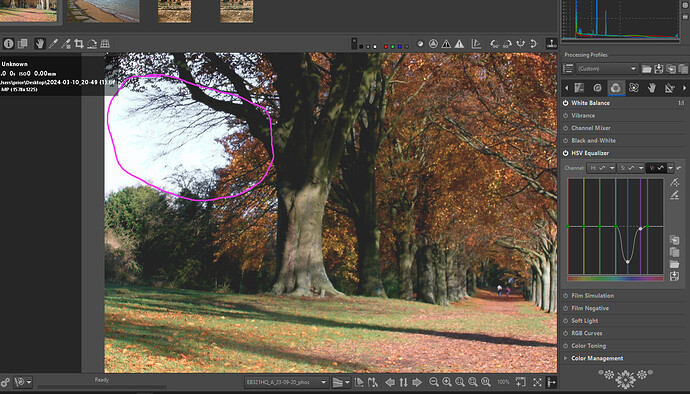Select the S channel curve button
Viewport: 690px width, 394px height.
click(x=627, y=168)
